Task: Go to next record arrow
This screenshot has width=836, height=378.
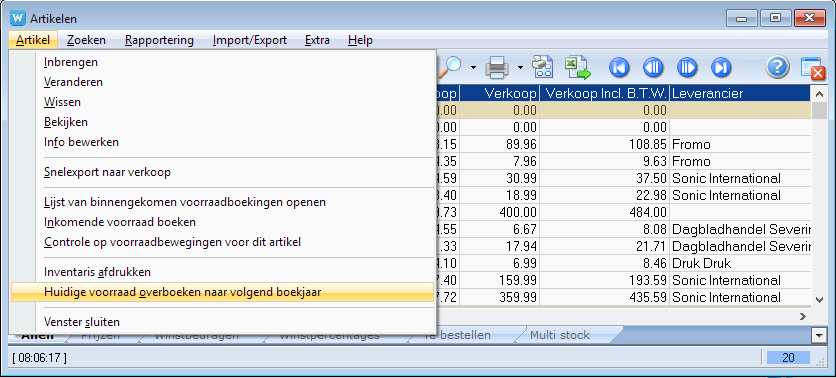Action: [x=687, y=68]
